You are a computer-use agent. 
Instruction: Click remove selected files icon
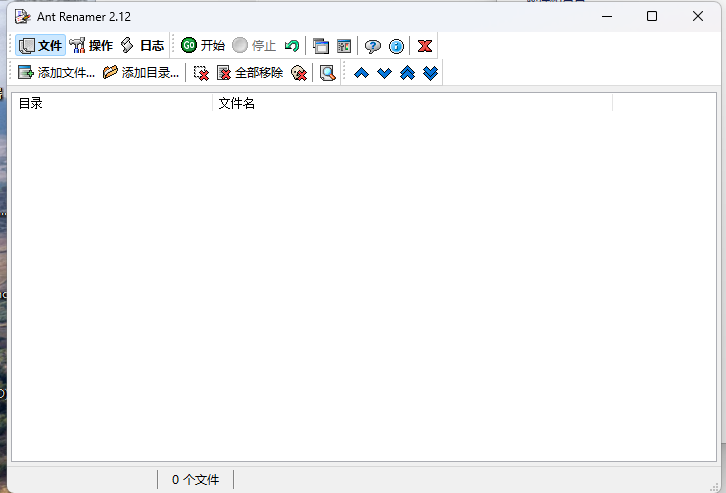pos(201,73)
